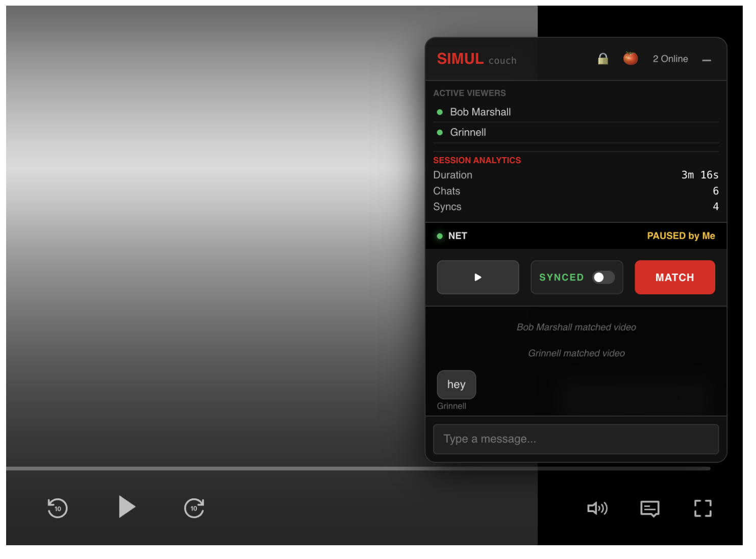
Task: Click Bob Marshall matched video message
Action: pos(576,327)
